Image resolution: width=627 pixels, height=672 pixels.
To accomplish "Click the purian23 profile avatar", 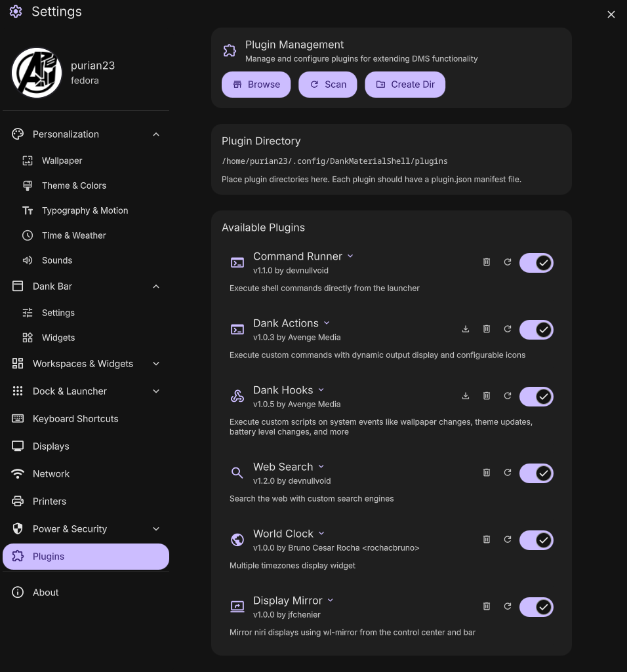I will coord(37,72).
